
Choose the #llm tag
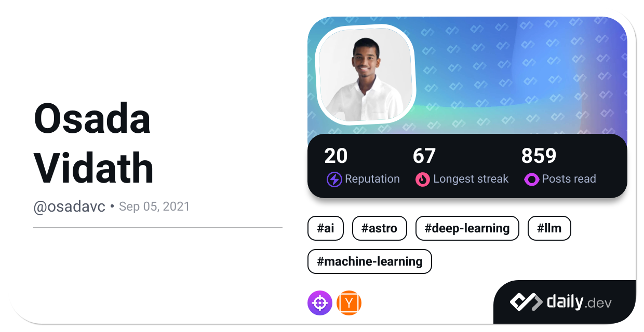click(549, 228)
